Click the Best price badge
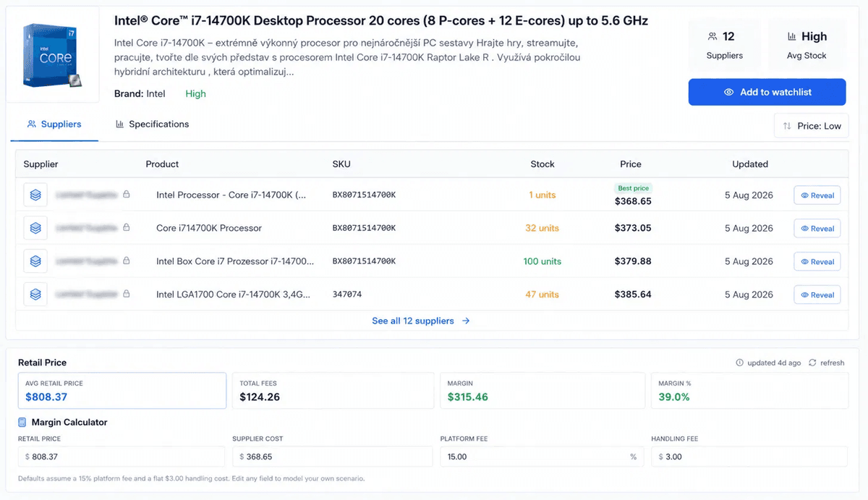This screenshot has height=500, width=868. [x=632, y=188]
